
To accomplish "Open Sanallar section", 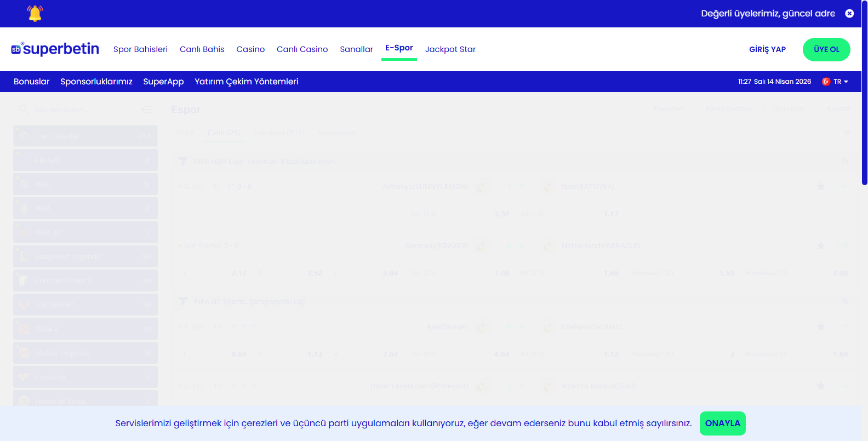I will (x=357, y=49).
